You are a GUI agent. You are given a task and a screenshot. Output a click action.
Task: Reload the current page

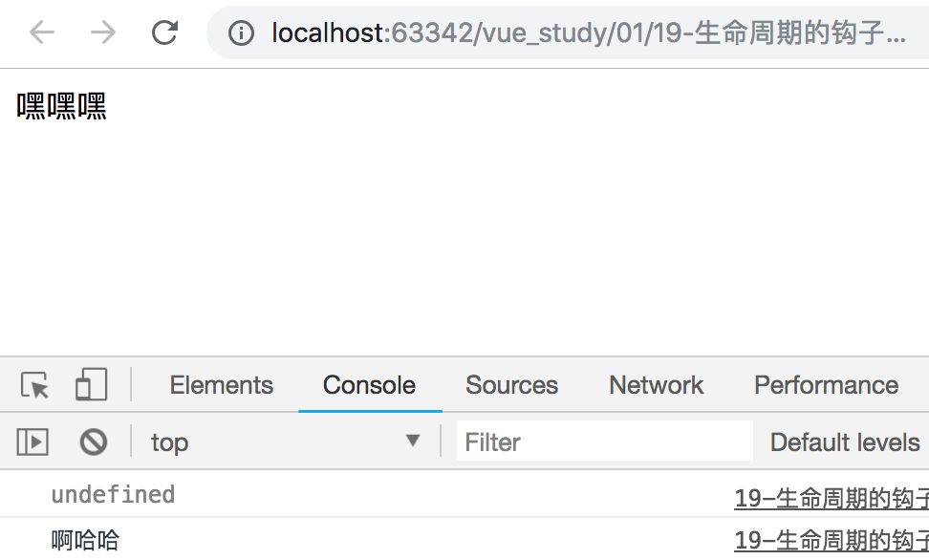point(164,32)
